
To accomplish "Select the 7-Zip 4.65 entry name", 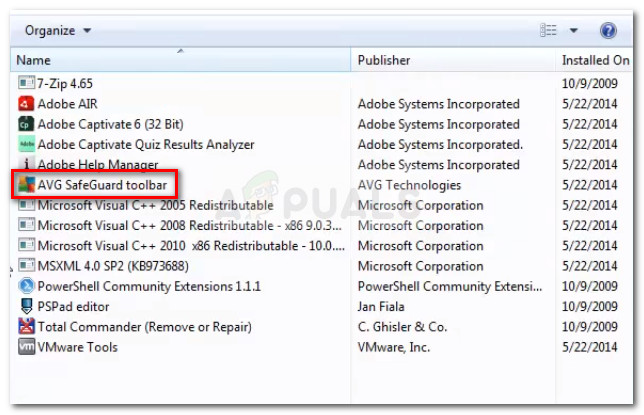I will click(x=65, y=83).
